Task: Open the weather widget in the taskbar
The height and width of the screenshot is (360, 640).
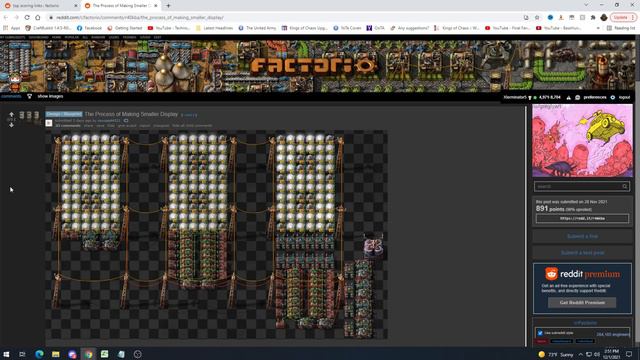Action: click(556, 354)
